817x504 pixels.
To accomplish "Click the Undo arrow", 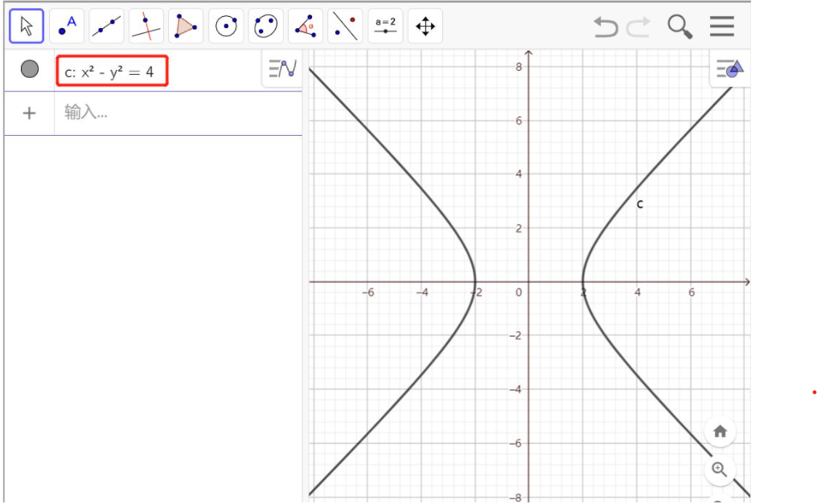I will click(x=606, y=27).
